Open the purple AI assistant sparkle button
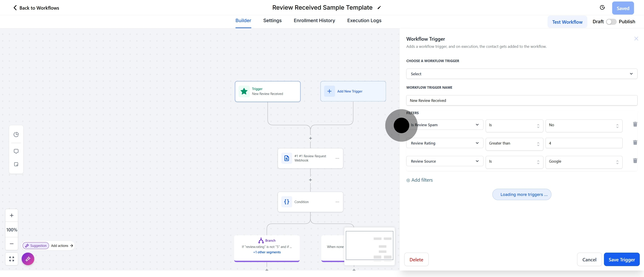Image resolution: width=644 pixels, height=277 pixels. [28, 259]
